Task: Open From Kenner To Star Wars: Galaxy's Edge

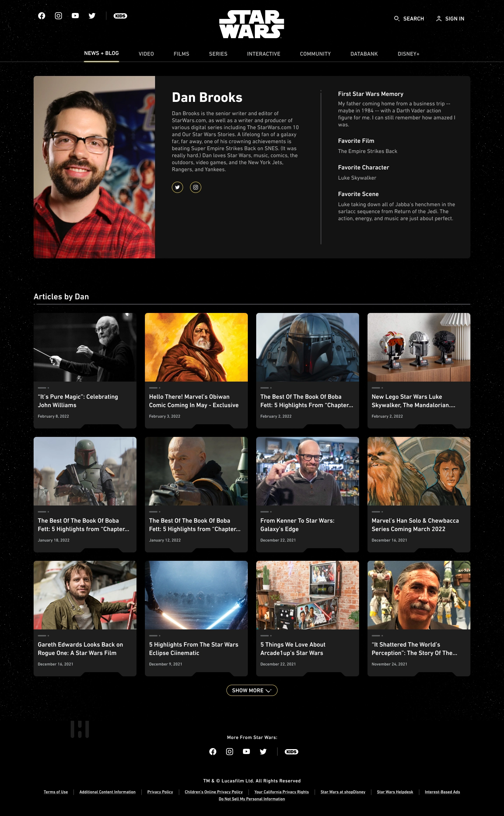Action: pos(297,525)
